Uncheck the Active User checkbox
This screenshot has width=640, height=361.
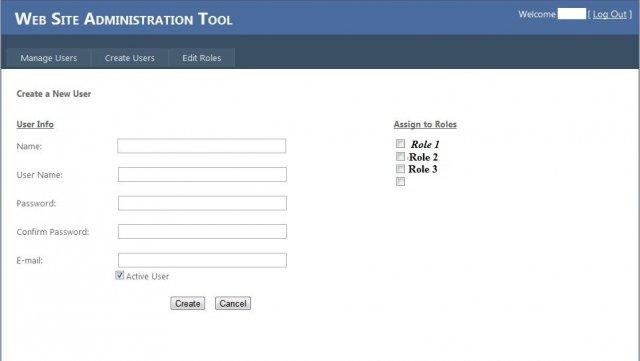click(120, 276)
